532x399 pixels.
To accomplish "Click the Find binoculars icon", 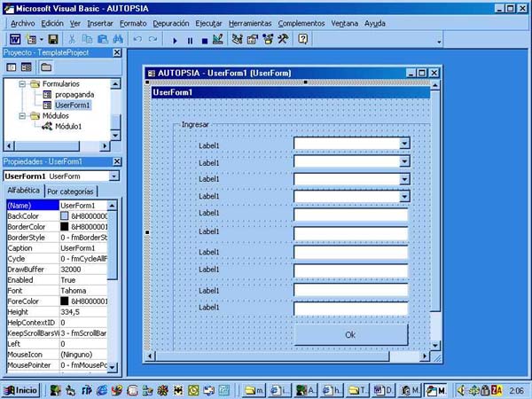I will [117, 40].
